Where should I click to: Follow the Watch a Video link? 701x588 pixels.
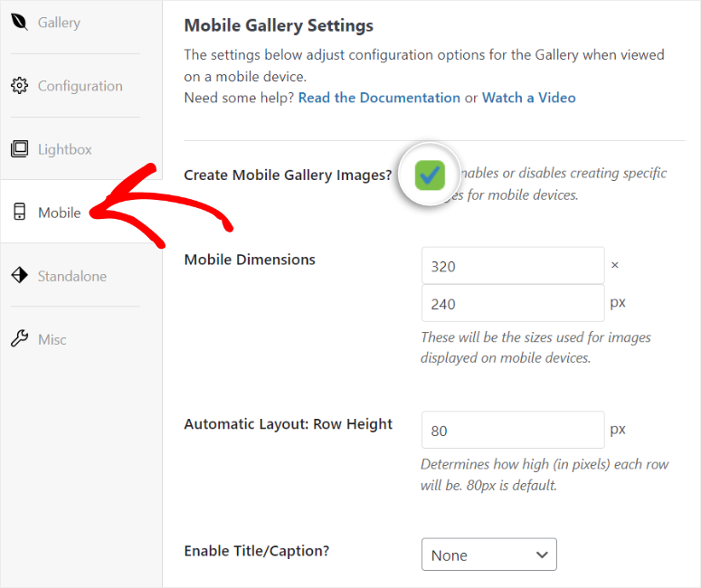tap(529, 98)
